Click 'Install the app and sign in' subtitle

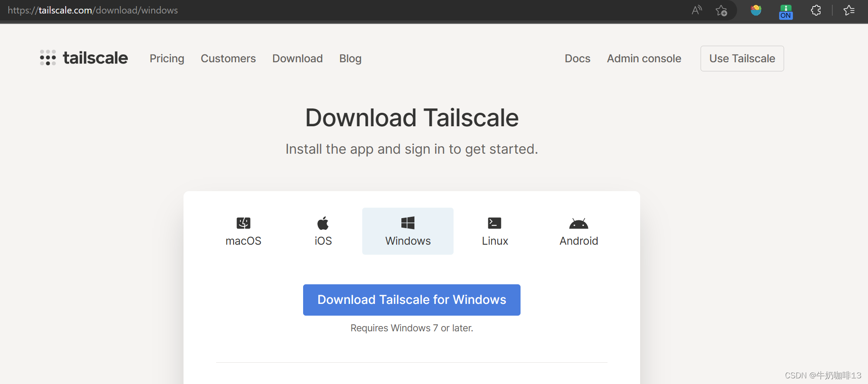(x=412, y=149)
